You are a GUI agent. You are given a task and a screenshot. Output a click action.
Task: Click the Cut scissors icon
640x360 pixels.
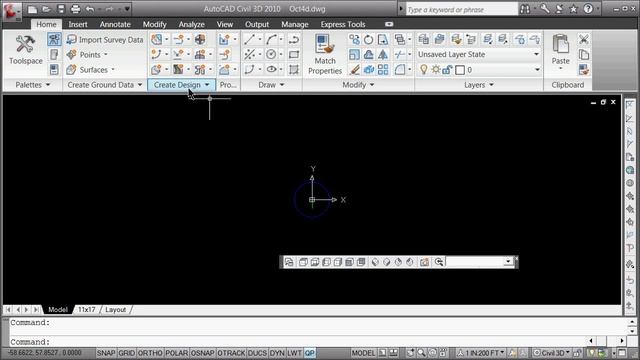[x=584, y=40]
